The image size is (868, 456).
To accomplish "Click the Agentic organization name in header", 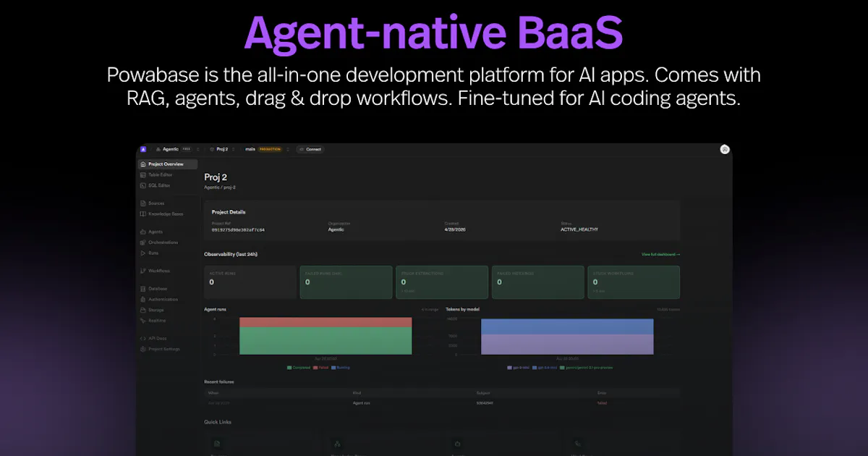I will 171,149.
